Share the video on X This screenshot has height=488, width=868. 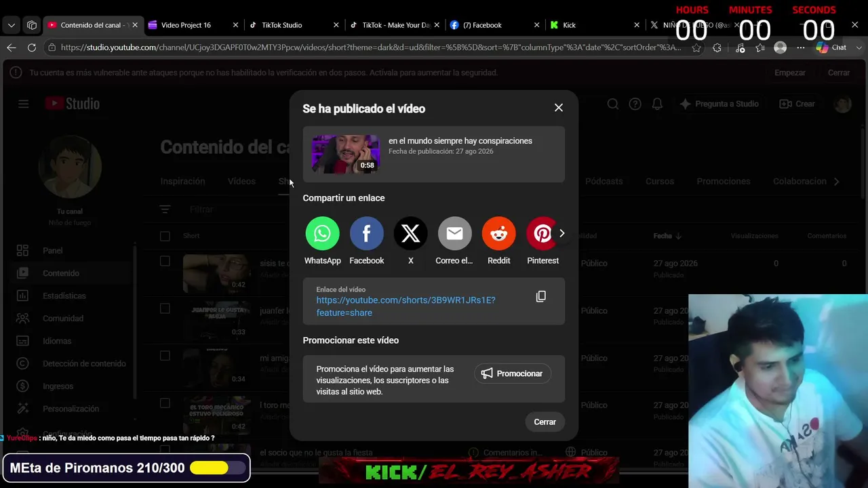coord(410,234)
